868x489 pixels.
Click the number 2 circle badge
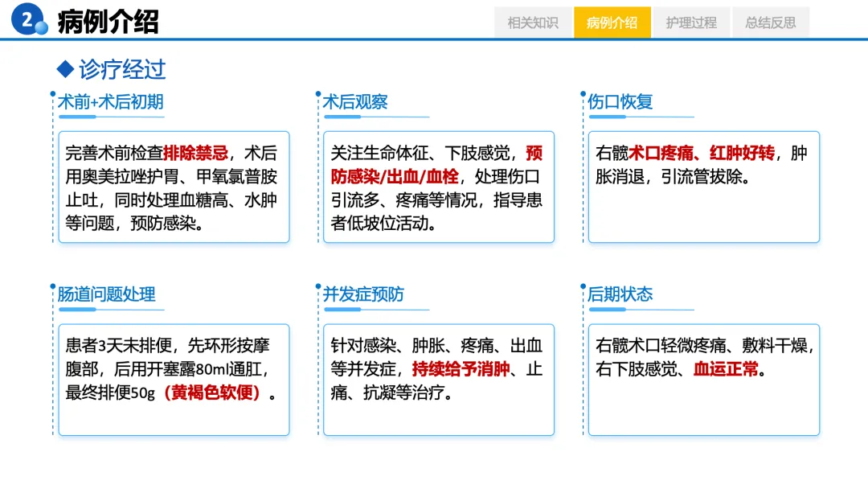(x=27, y=19)
